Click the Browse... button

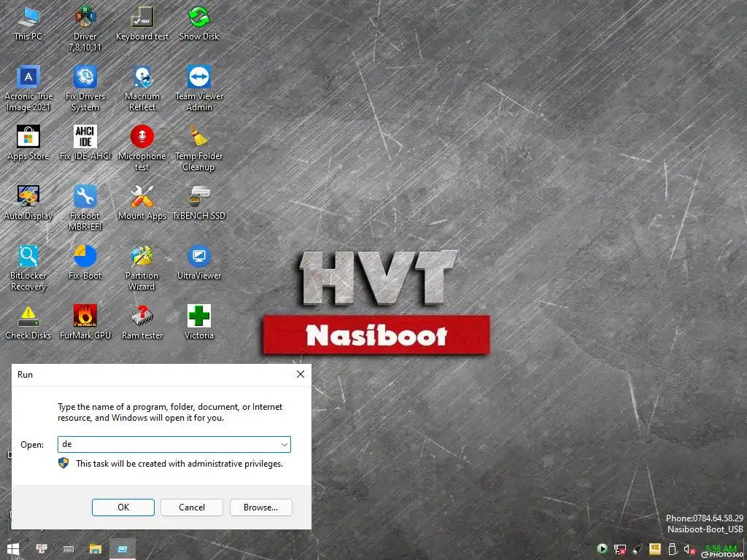point(260,507)
